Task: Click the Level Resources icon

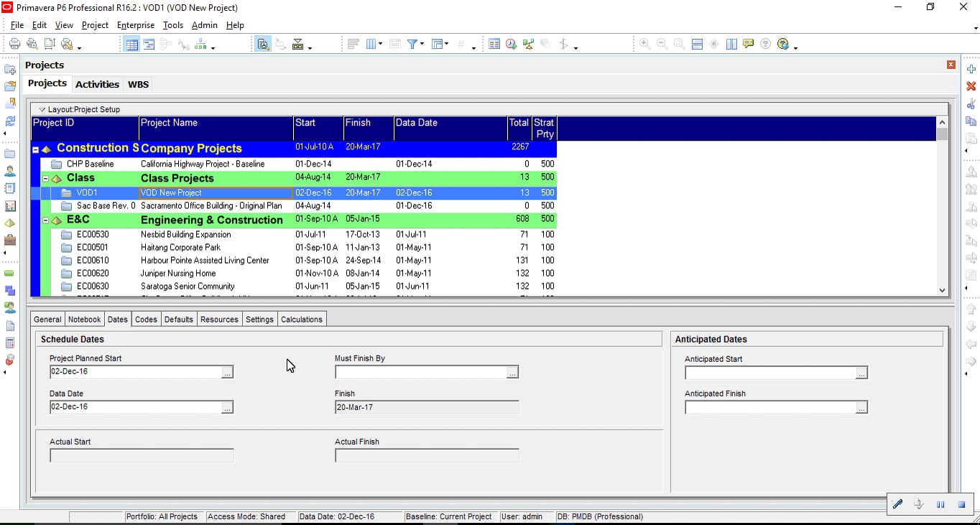Action: [x=528, y=44]
